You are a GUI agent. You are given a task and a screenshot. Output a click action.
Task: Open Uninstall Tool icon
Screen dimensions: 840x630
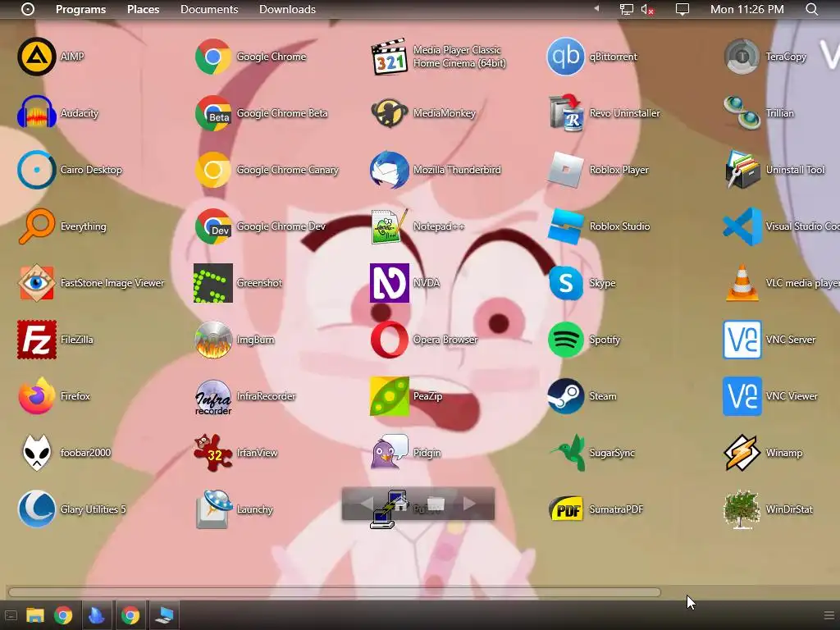(x=742, y=170)
